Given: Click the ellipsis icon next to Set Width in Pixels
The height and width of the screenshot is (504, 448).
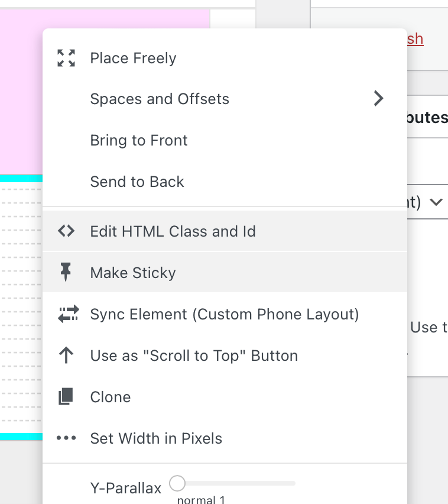Looking at the screenshot, I should pos(66,438).
